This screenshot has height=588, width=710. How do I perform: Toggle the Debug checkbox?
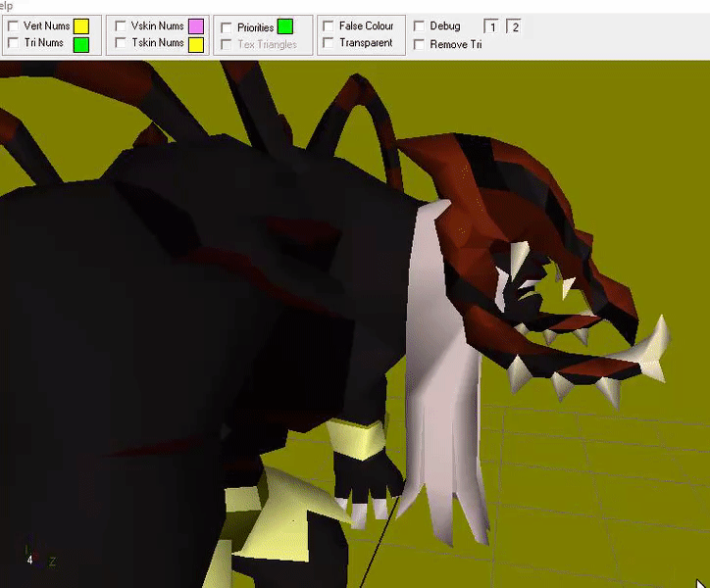[420, 25]
